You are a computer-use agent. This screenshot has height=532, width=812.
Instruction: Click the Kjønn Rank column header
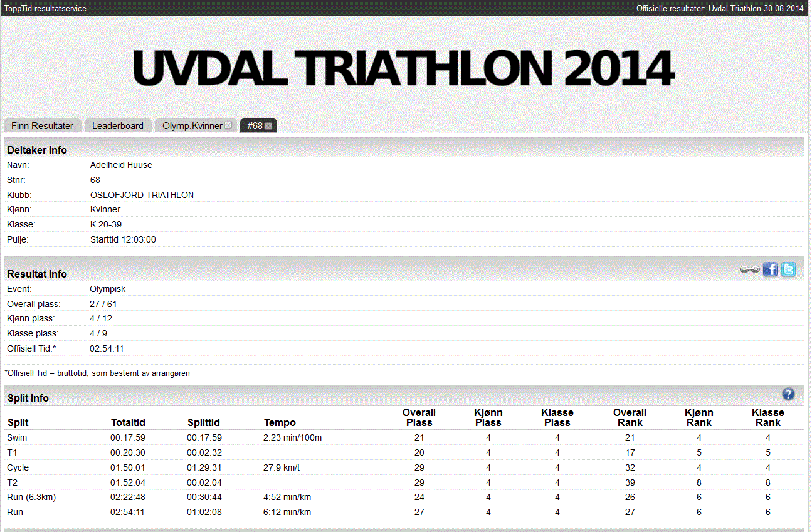coord(699,417)
